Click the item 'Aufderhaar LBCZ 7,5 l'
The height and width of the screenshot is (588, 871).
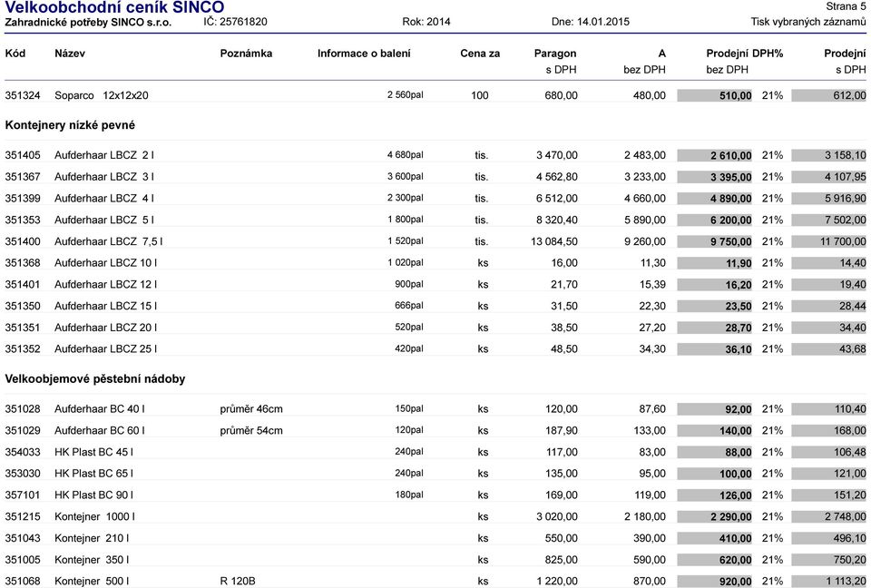coord(108,241)
